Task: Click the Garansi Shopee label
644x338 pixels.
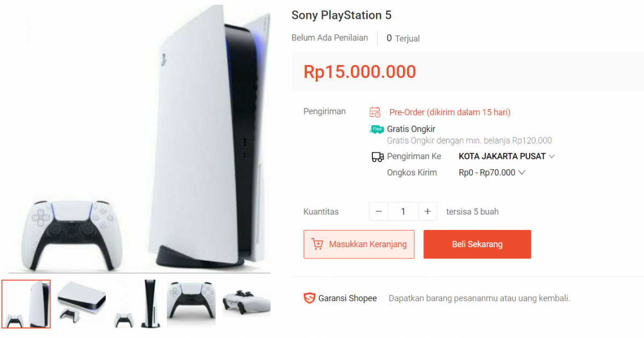Action: coord(347,298)
